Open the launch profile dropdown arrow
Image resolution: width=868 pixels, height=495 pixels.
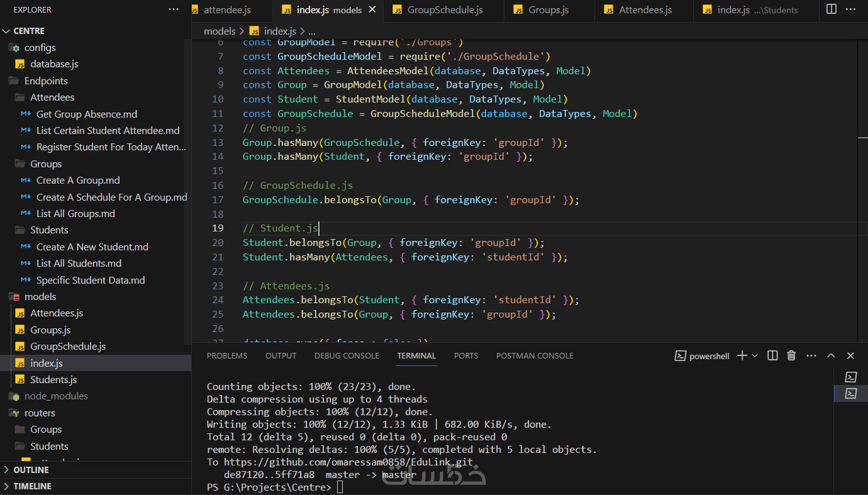tap(755, 356)
